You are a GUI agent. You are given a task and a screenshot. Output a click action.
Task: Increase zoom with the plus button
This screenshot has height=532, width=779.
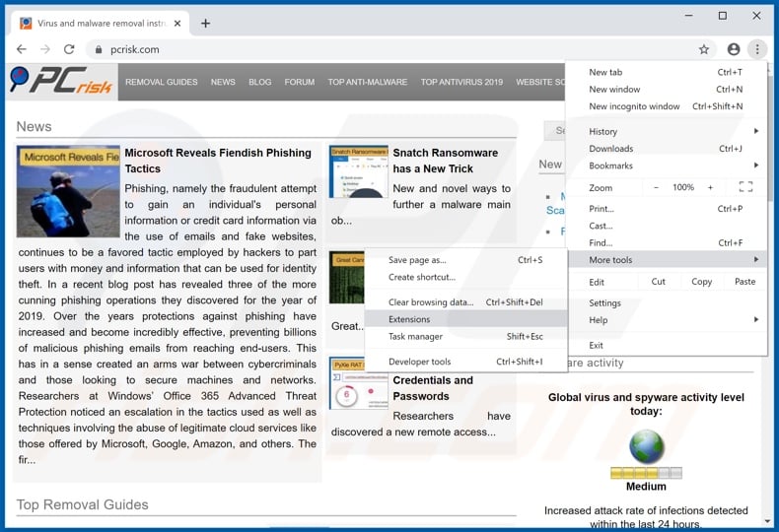point(710,187)
